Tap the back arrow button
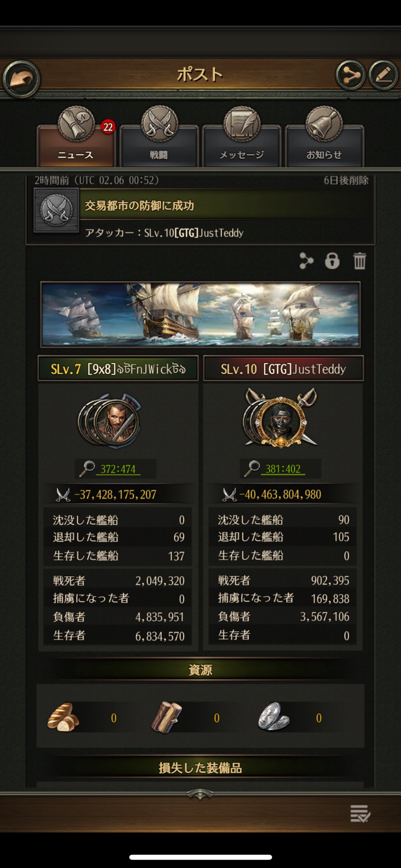Viewport: 401px width, 868px height. pyautogui.click(x=21, y=78)
